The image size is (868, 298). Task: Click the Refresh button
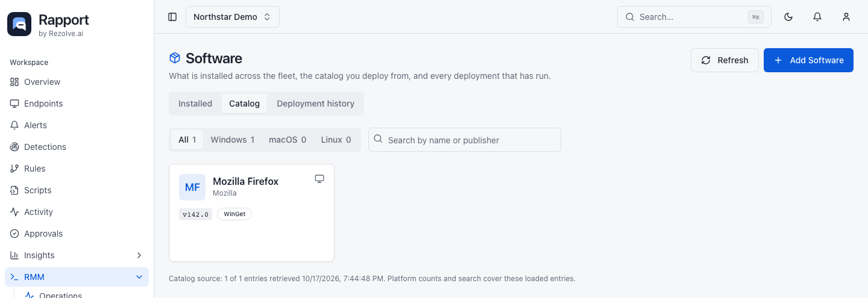pos(725,60)
